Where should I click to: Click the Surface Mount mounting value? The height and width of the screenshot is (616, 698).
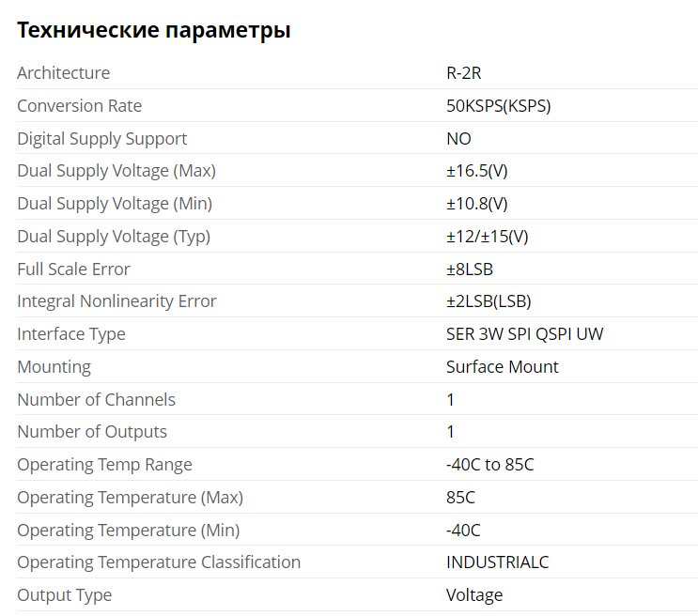tap(503, 367)
